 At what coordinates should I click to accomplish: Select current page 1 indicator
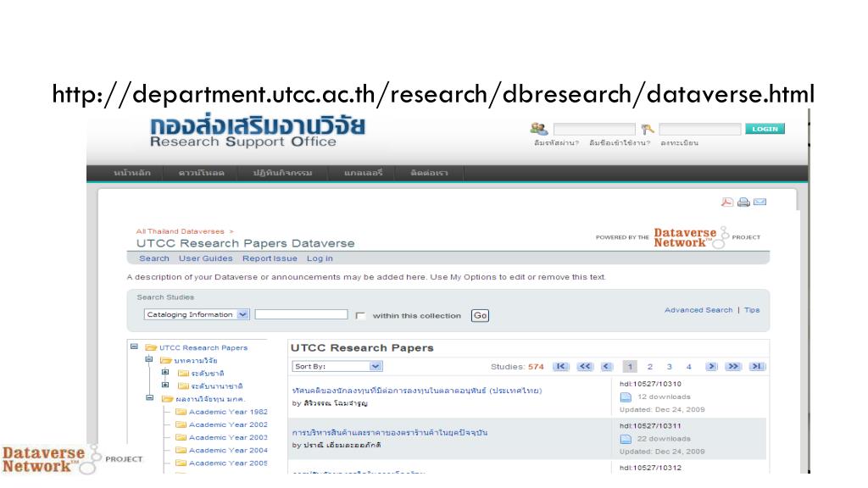click(630, 366)
